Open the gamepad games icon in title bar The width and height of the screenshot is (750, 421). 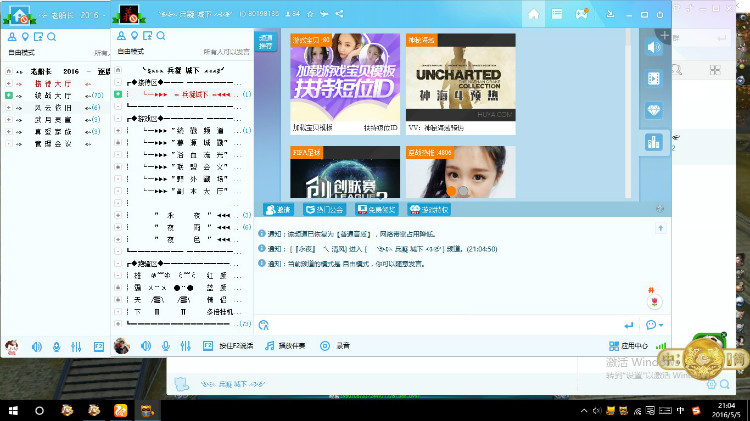pos(582,14)
